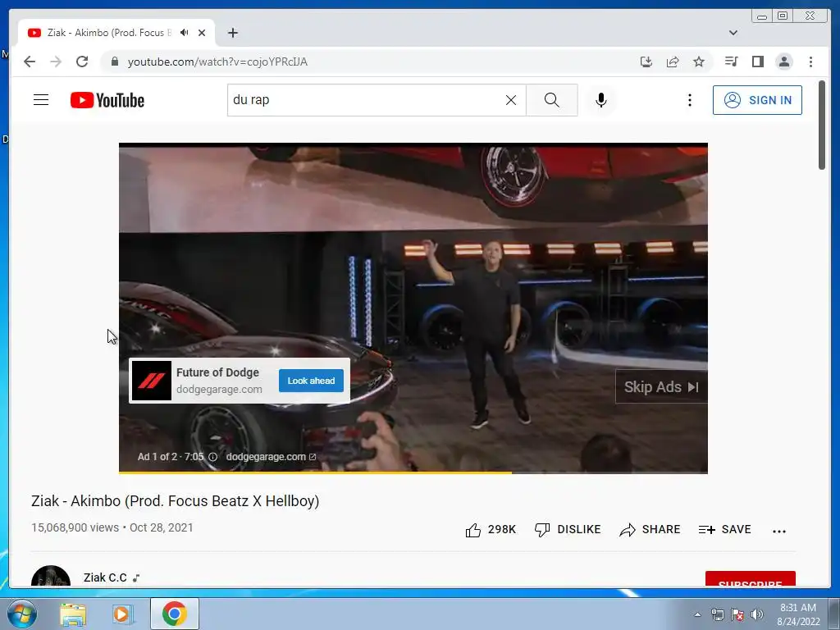Open dodgegarage.com link at video bottom

coord(271,457)
